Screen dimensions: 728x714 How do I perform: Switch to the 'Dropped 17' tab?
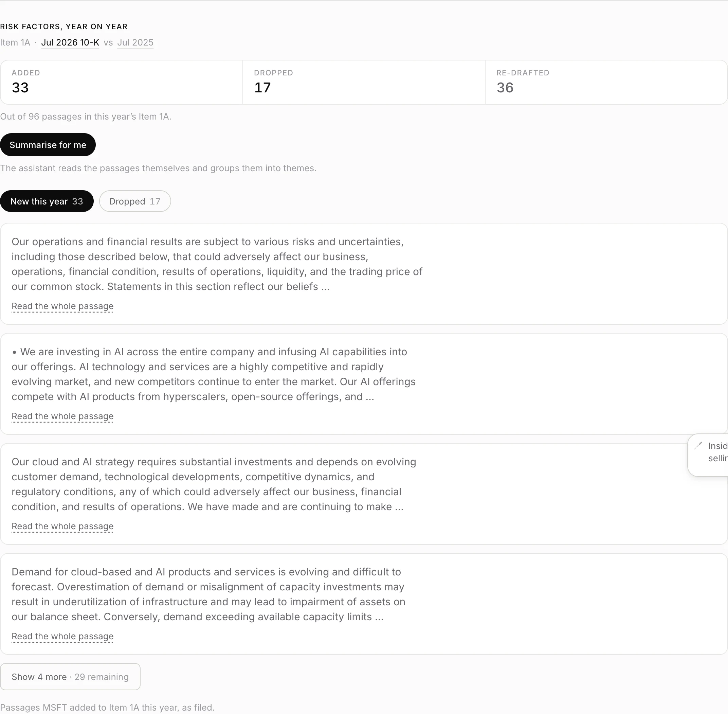(135, 201)
